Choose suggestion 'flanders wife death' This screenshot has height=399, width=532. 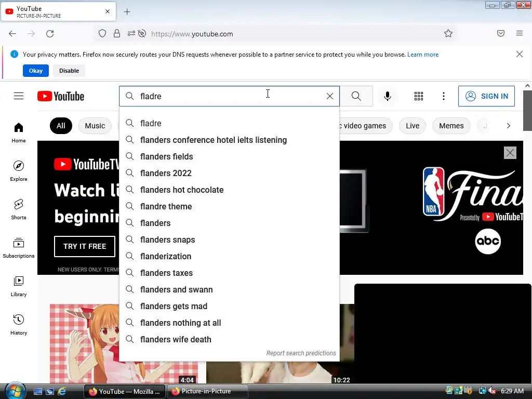229,339
